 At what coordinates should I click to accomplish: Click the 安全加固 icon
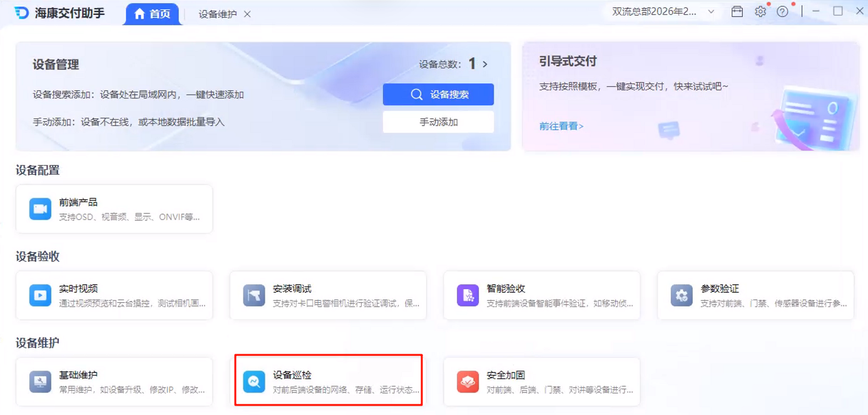pos(467,381)
